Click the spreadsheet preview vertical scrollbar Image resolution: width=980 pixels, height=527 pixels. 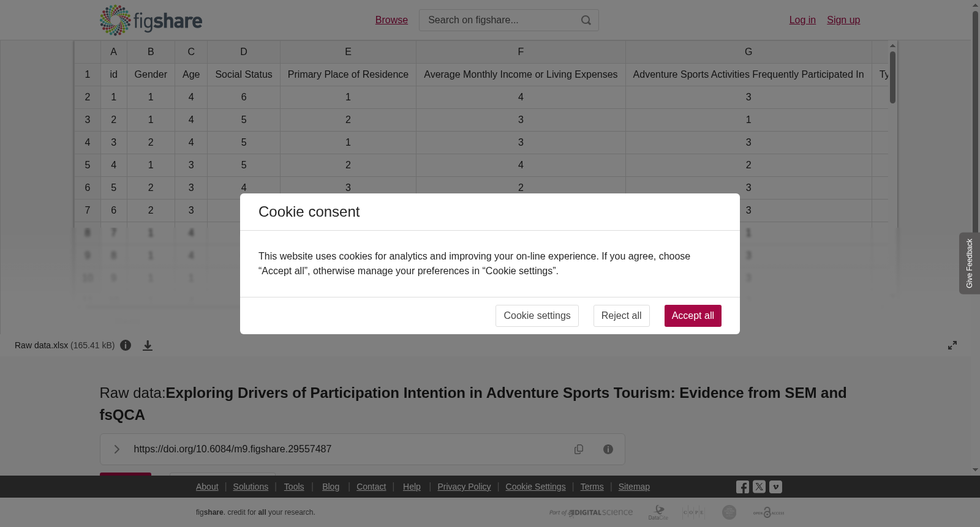[893, 169]
